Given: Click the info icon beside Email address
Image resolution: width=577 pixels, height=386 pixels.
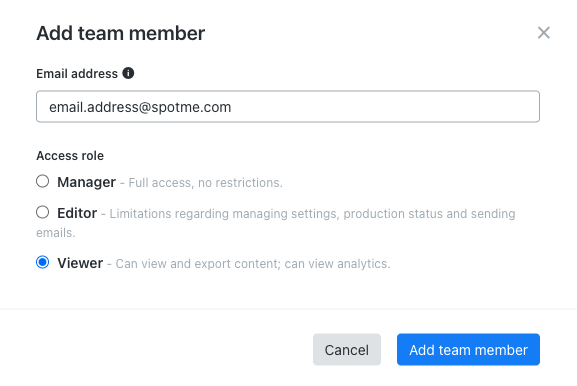Looking at the screenshot, I should click(128, 73).
